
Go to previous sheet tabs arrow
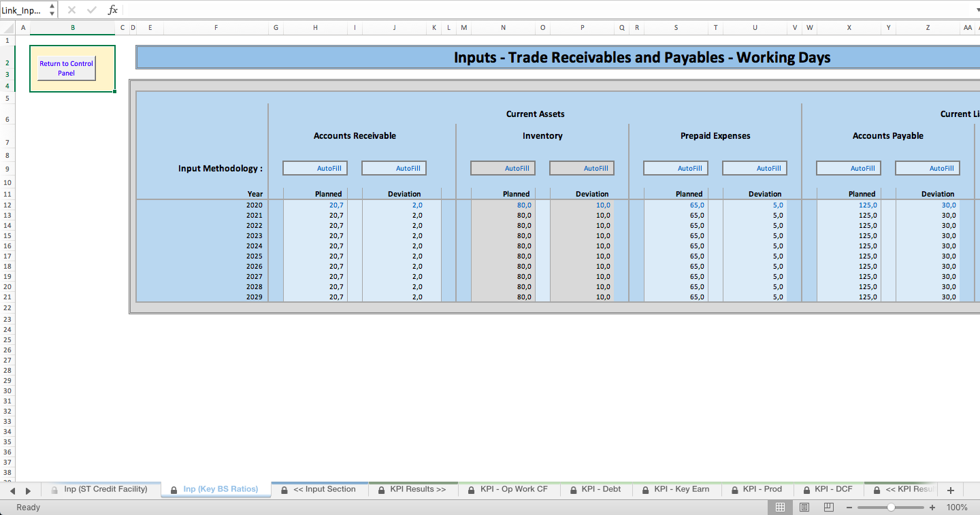coord(12,491)
